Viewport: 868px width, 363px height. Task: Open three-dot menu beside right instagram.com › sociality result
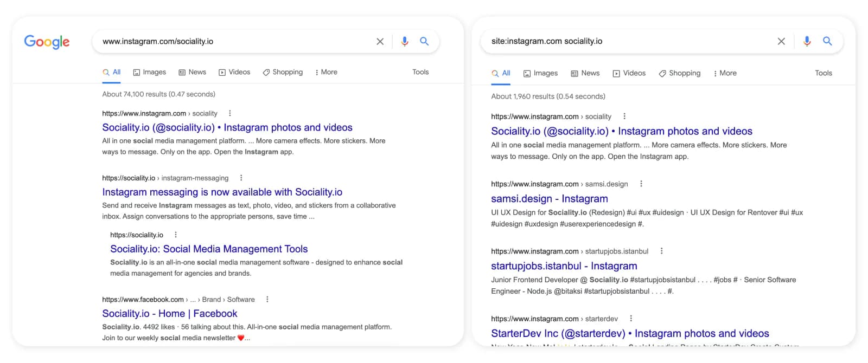point(624,116)
